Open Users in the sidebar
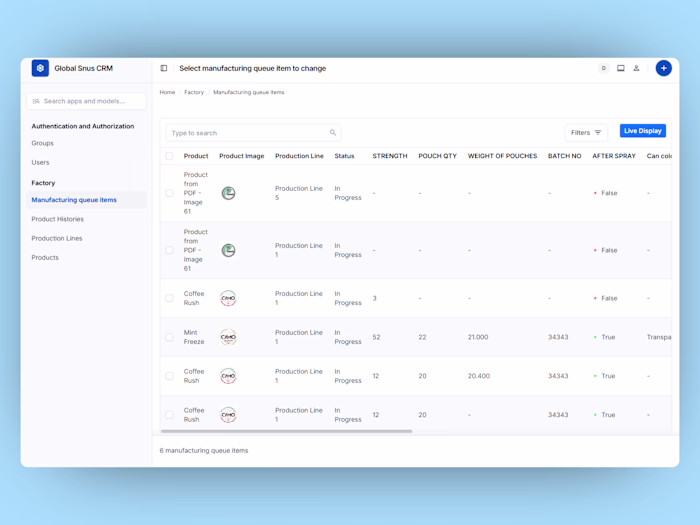The height and width of the screenshot is (525, 700). coord(40,162)
